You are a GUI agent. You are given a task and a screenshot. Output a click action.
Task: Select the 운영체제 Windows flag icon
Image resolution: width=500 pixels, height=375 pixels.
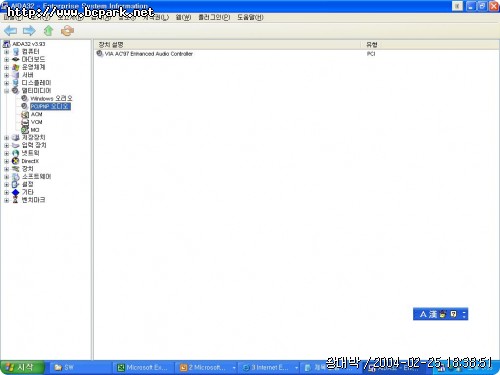(16, 67)
